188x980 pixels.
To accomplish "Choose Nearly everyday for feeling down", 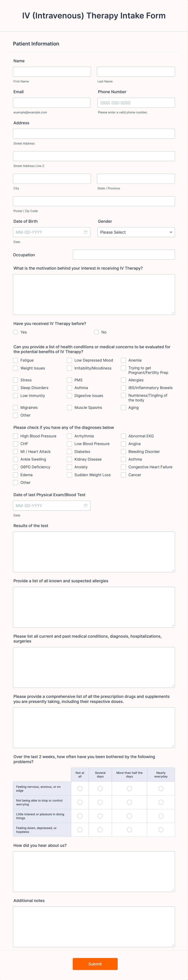I will (161, 830).
